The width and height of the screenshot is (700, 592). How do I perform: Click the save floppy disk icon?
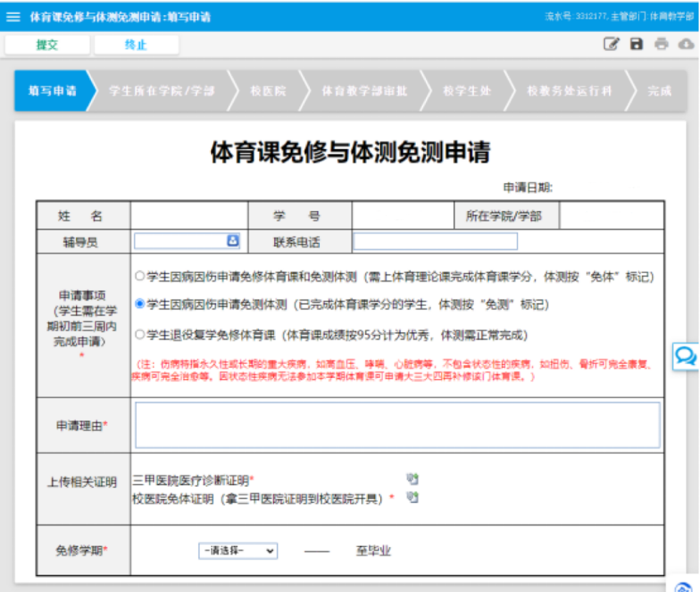636,44
